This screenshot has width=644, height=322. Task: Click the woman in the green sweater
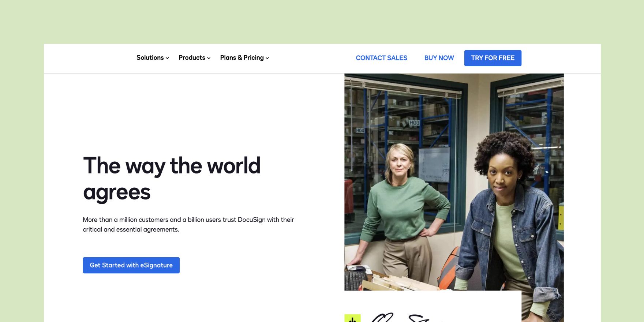point(401,205)
